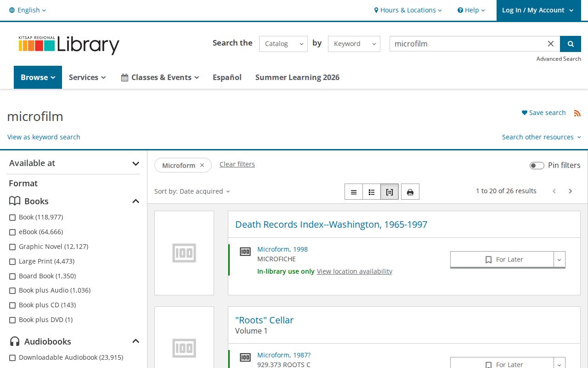The image size is (588, 368).
Task: Click For Later button for Death Records
Action: pyautogui.click(x=502, y=260)
